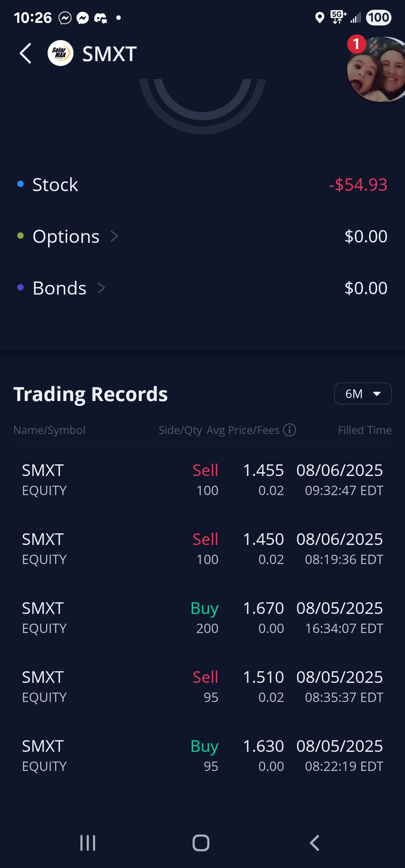Tap the location icon in status bar
405x868 pixels.
click(319, 18)
